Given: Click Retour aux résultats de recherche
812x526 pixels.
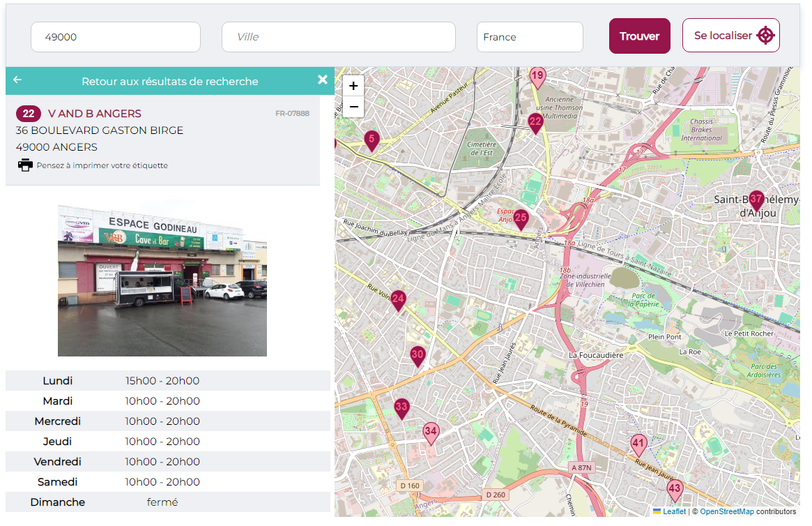Looking at the screenshot, I should [x=170, y=82].
